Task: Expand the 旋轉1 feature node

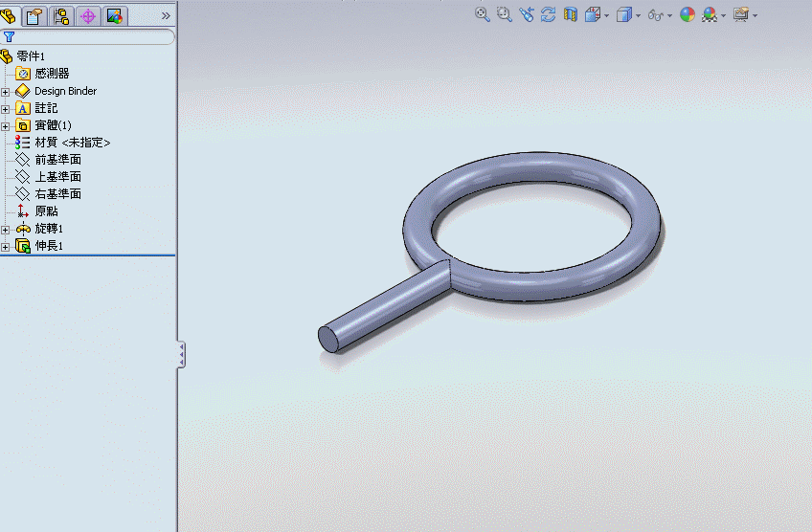Action: 6,230
